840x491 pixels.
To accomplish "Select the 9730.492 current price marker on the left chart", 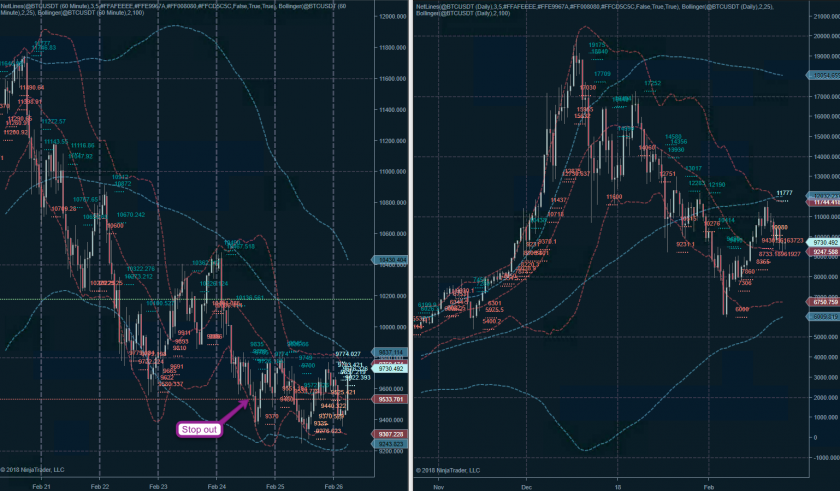I will pyautogui.click(x=389, y=368).
